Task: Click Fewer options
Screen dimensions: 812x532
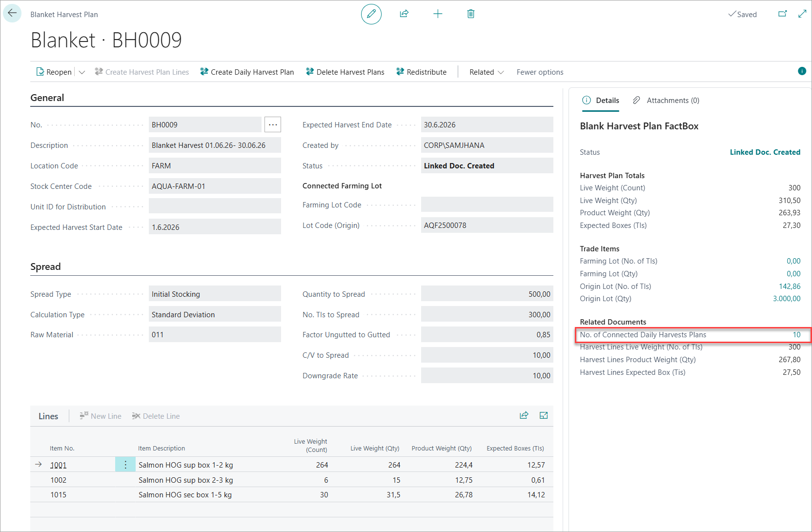Action: coord(540,72)
